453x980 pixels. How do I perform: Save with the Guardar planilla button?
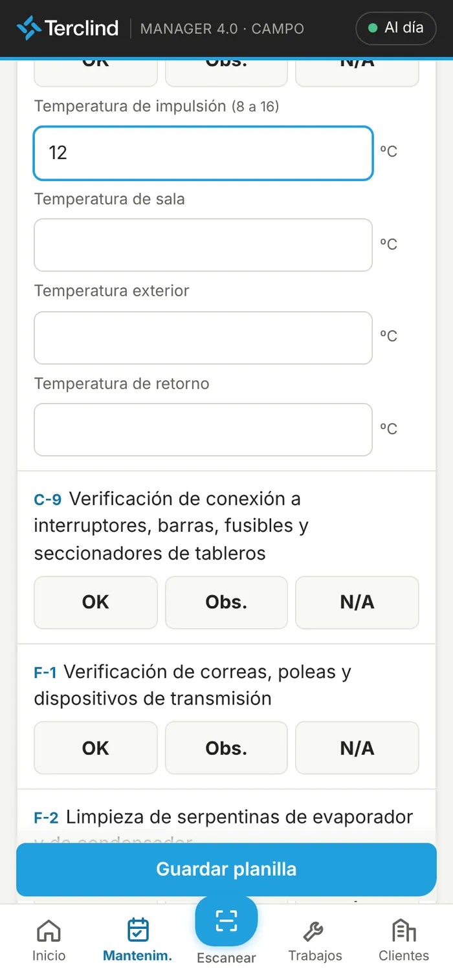(x=226, y=869)
